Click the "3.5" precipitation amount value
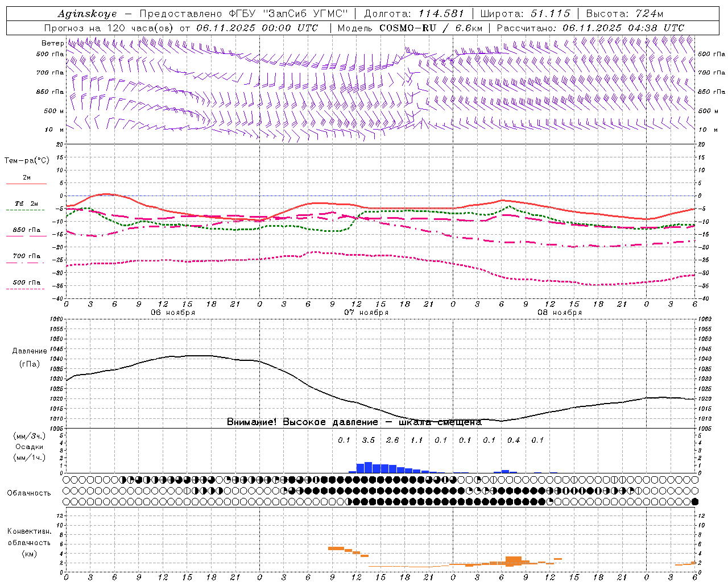Screen dimensions: 728x582 369,440
